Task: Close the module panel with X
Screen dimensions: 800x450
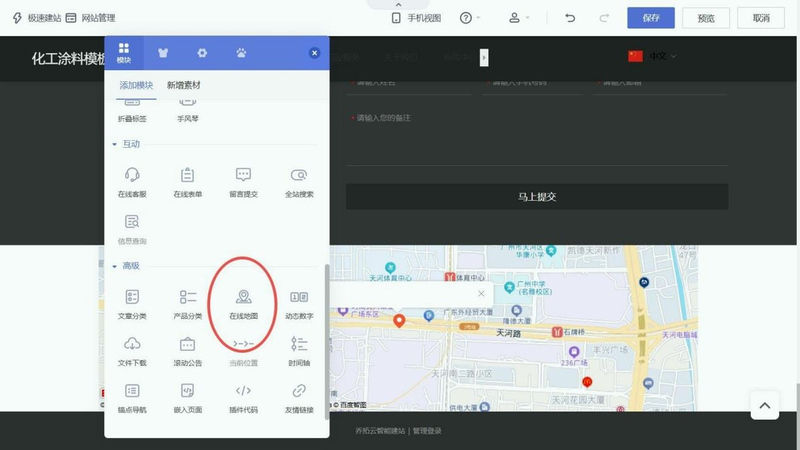Action: (314, 53)
